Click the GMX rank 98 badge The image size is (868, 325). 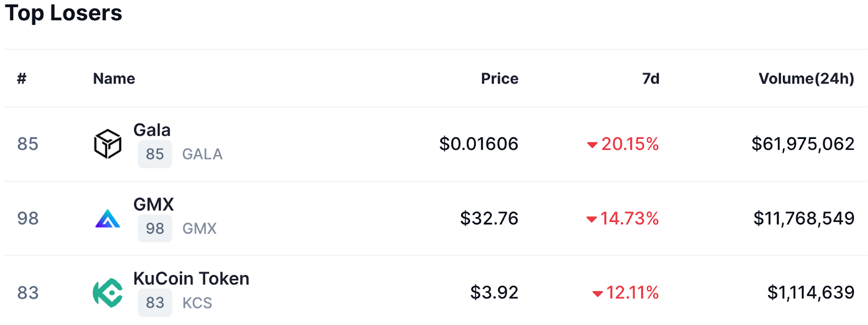[155, 228]
